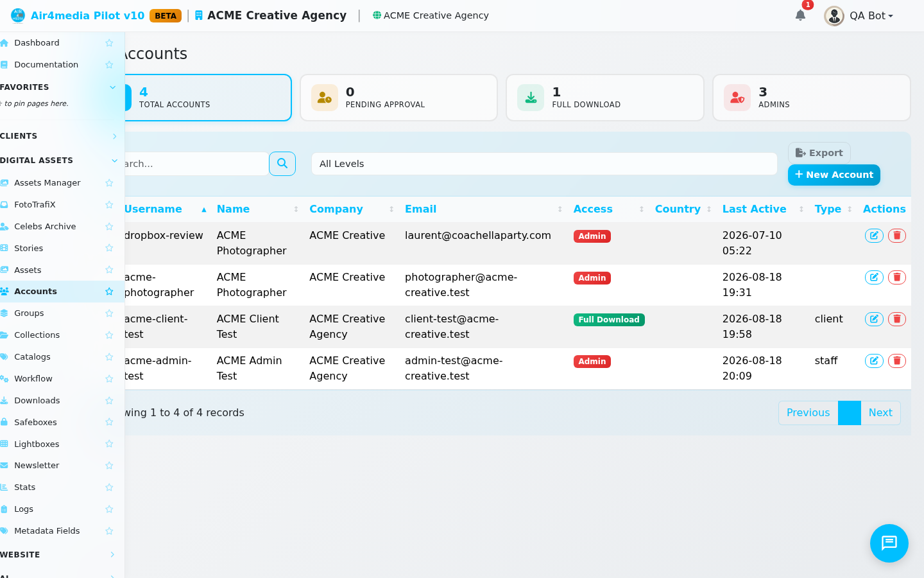Toggle the favorite star for Assets Manager
Image resolution: width=924 pixels, height=578 pixels.
(x=109, y=183)
